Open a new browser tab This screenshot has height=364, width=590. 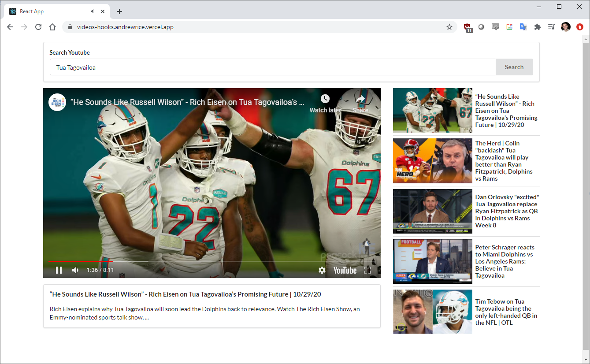(119, 11)
